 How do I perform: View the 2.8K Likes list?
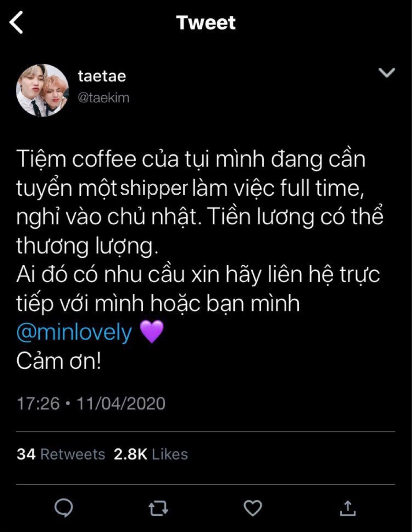151,454
